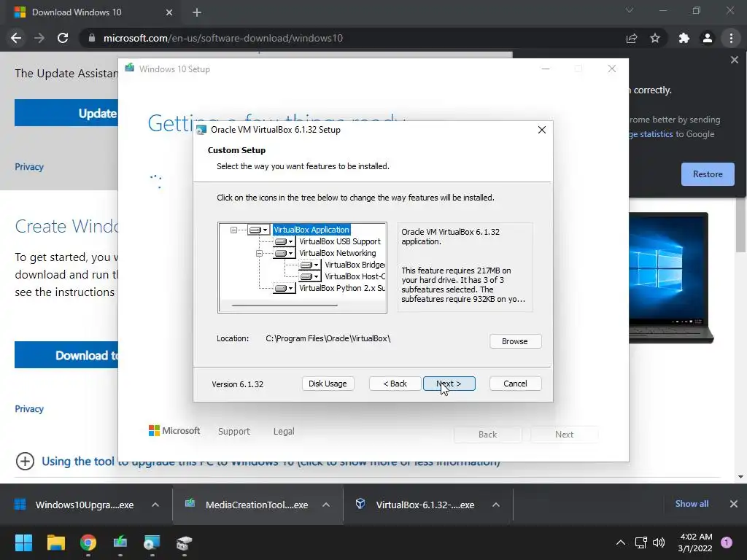The image size is (747, 560).
Task: Collapse the VirtualBox Networking tree node
Action: [x=259, y=253]
